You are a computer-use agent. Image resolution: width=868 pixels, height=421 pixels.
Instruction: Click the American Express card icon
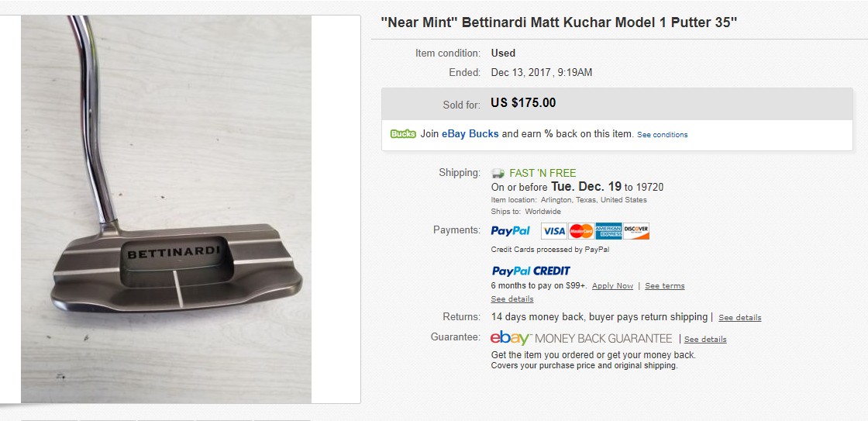608,231
